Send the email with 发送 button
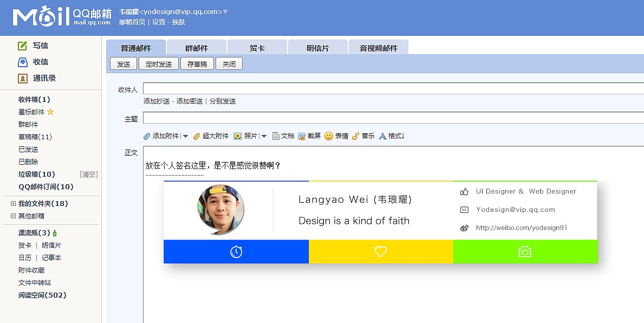Image resolution: width=644 pixels, height=323 pixels. pos(123,63)
